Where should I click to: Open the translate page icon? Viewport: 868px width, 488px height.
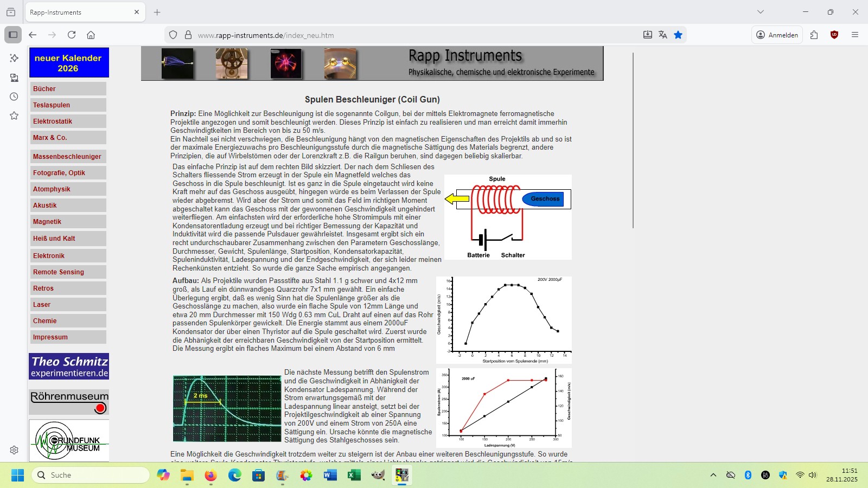coord(662,35)
